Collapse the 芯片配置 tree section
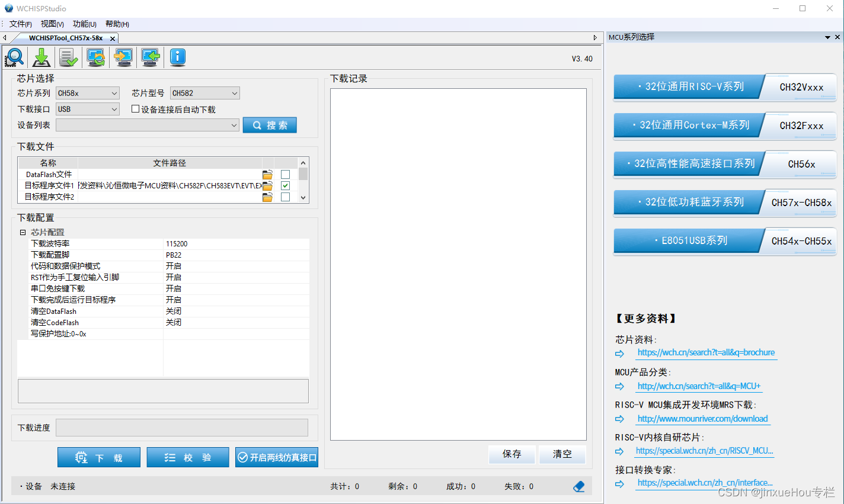The height and width of the screenshot is (504, 844). click(23, 232)
